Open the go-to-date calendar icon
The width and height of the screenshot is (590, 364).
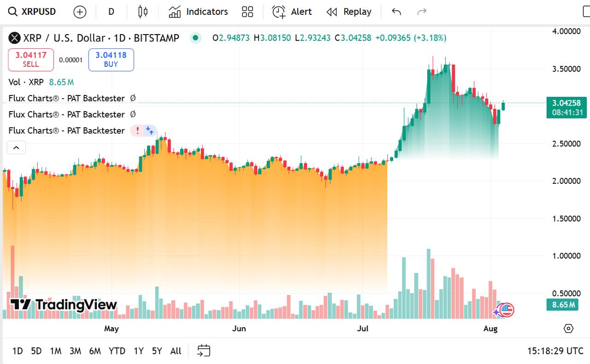pos(203,351)
